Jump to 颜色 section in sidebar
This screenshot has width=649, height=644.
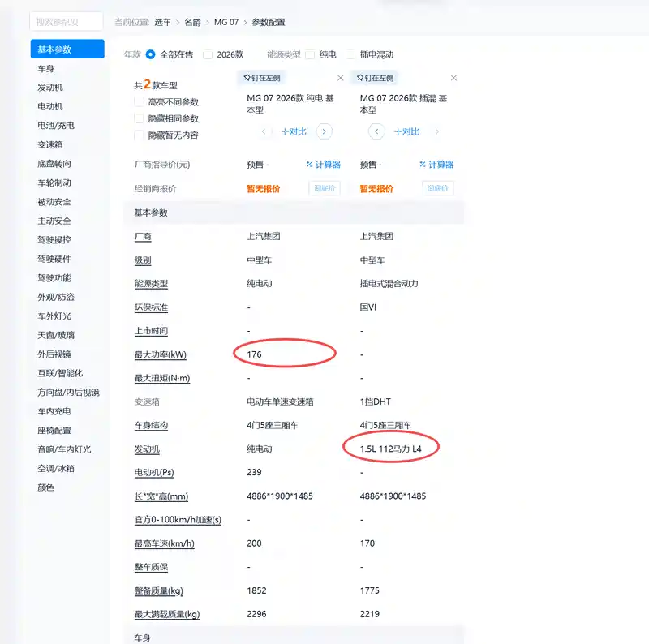[x=46, y=487]
